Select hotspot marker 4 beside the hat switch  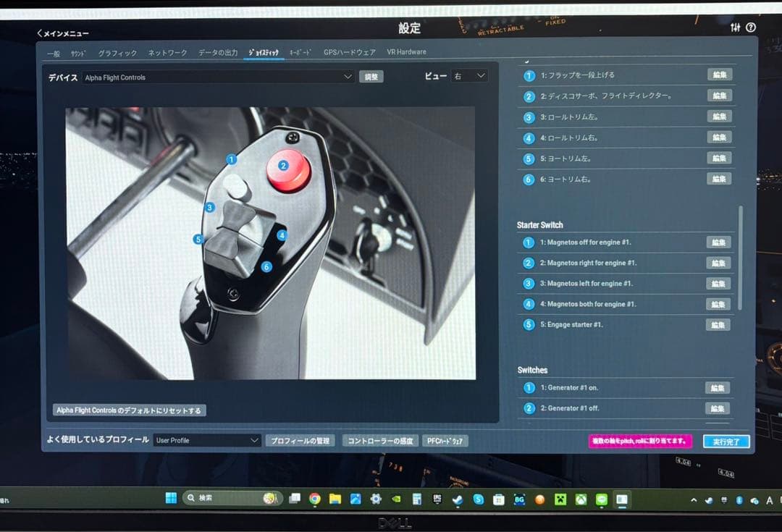pos(282,235)
